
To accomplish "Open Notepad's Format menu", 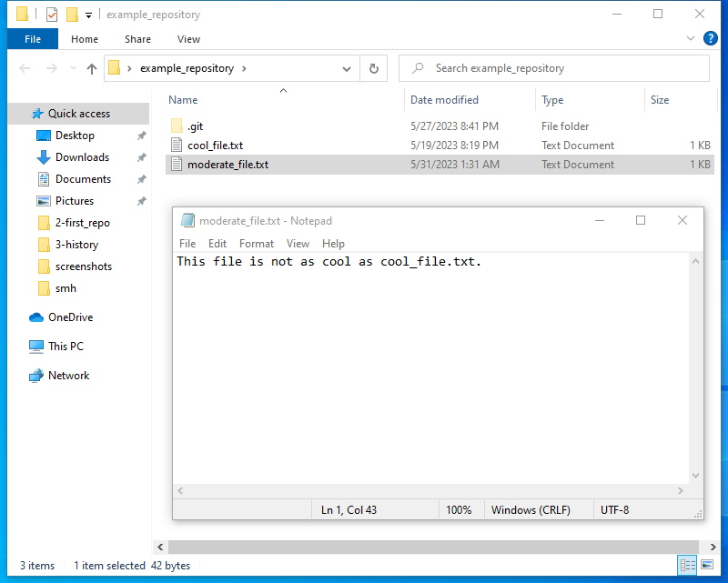I will coord(257,244).
